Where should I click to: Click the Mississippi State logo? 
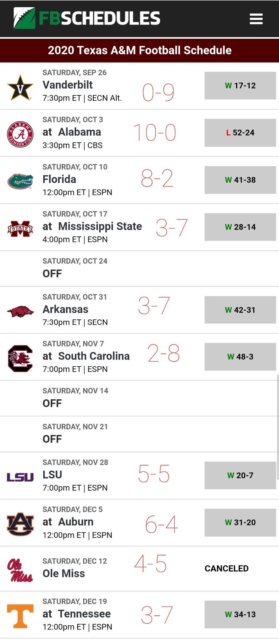[x=20, y=228]
